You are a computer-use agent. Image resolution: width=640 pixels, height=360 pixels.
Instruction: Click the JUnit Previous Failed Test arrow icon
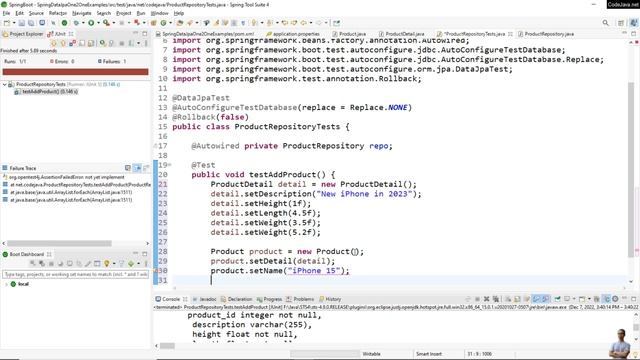[63, 43]
